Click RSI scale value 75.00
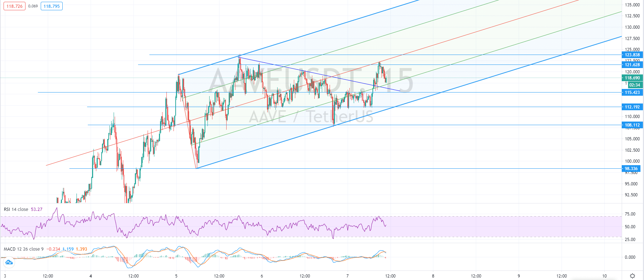 pos(630,214)
